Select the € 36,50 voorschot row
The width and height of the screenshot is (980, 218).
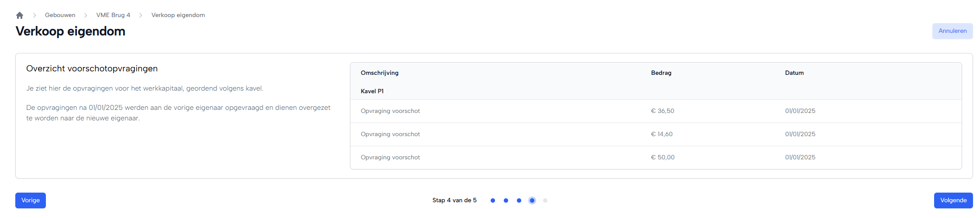tap(655, 111)
